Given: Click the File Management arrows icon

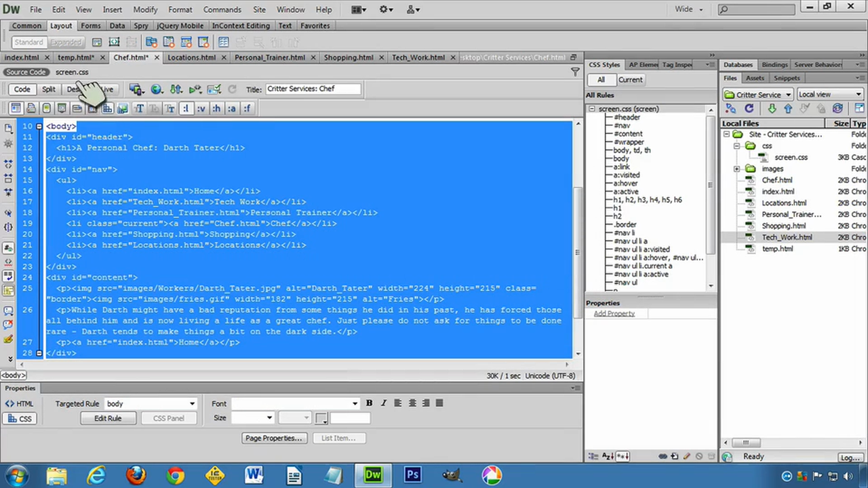Looking at the screenshot, I should tap(176, 89).
